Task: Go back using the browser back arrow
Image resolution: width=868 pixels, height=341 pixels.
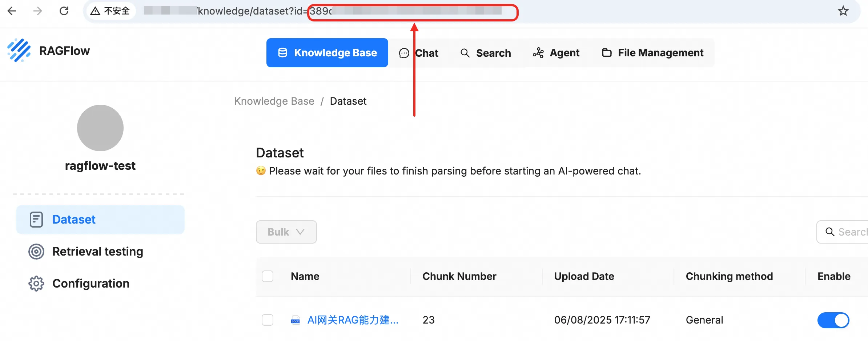Action: coord(12,11)
